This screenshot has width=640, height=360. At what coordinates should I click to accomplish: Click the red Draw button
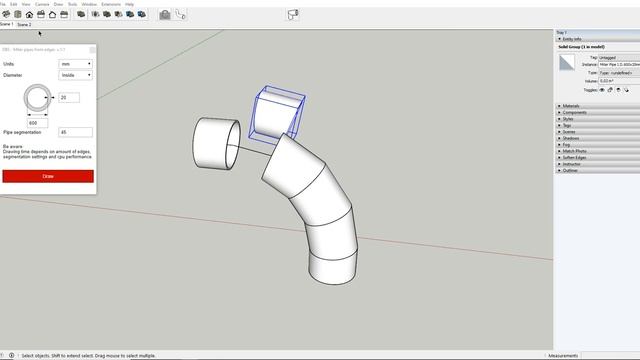pyautogui.click(x=48, y=176)
